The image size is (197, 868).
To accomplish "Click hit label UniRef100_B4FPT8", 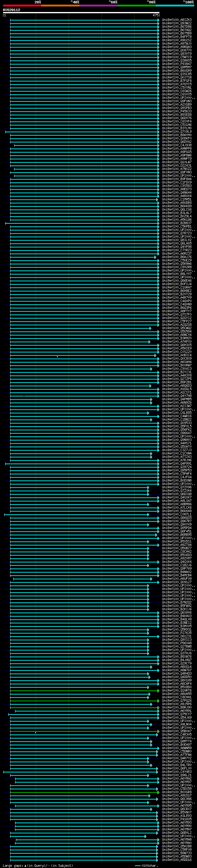I will pyautogui.click(x=177, y=37).
